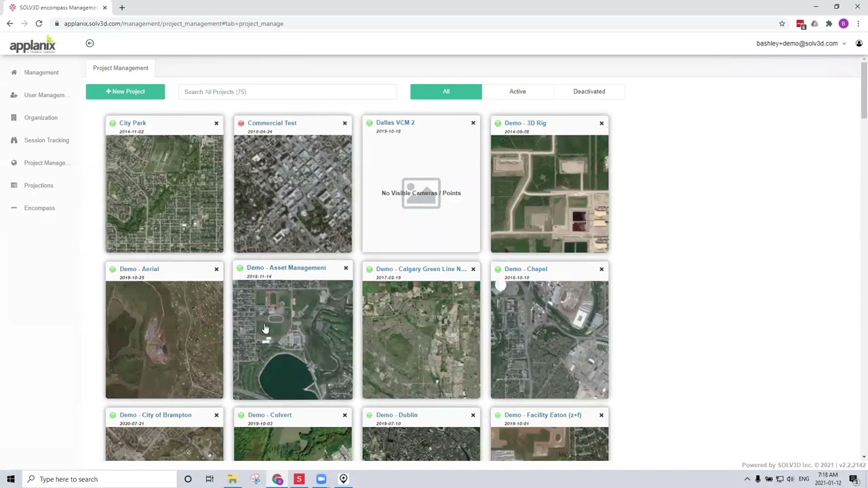Click the applanix logo

click(x=33, y=45)
